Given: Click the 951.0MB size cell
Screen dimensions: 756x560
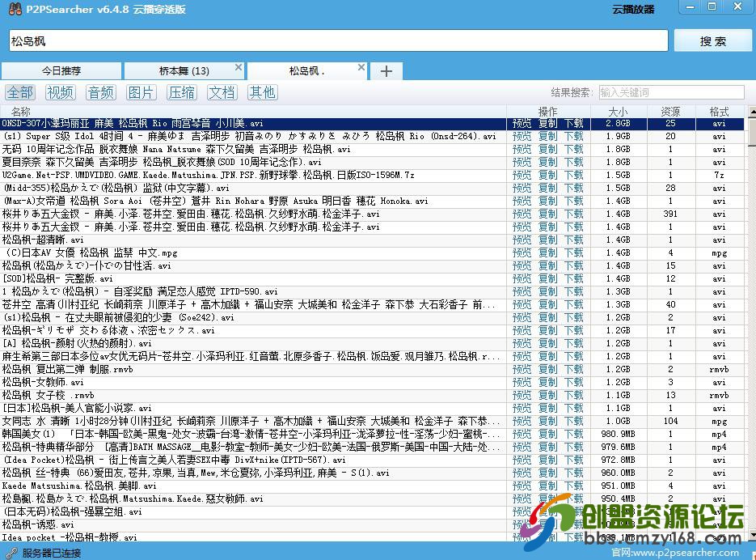Looking at the screenshot, I should click(x=618, y=486).
